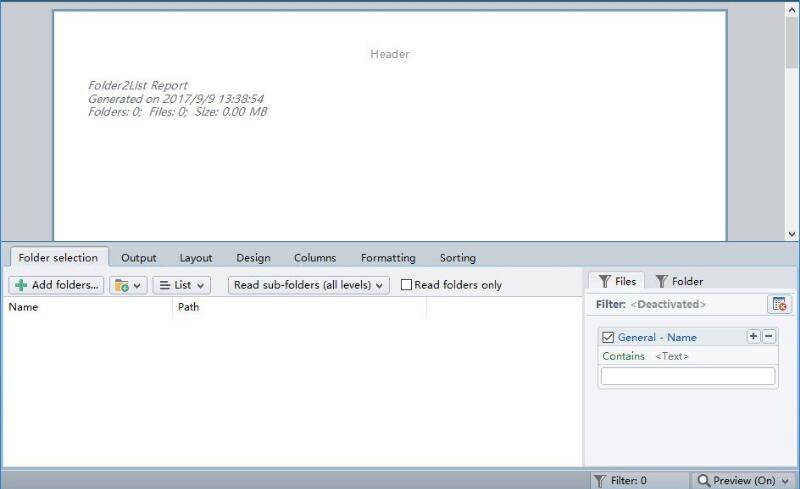Click the Contains condition link
This screenshot has width=800, height=489.
point(623,356)
